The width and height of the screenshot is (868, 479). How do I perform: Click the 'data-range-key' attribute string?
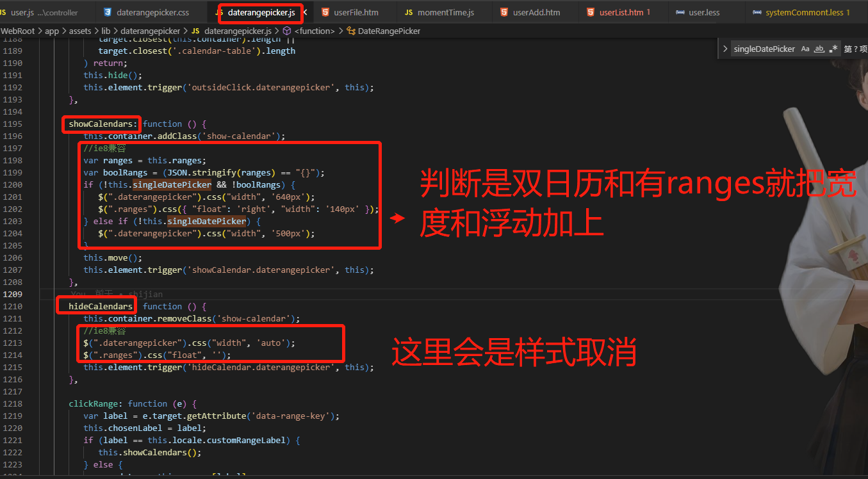pyautogui.click(x=290, y=416)
